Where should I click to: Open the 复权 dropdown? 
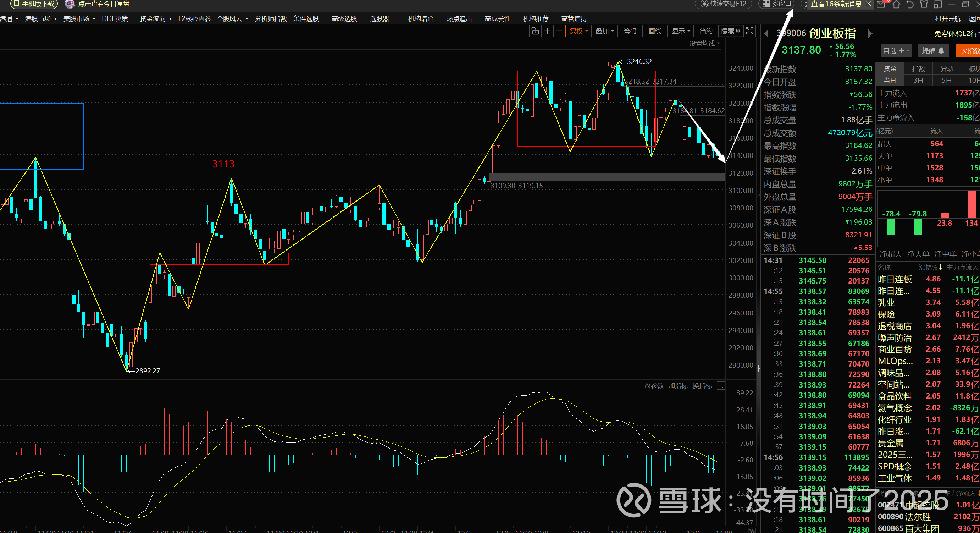coord(578,31)
